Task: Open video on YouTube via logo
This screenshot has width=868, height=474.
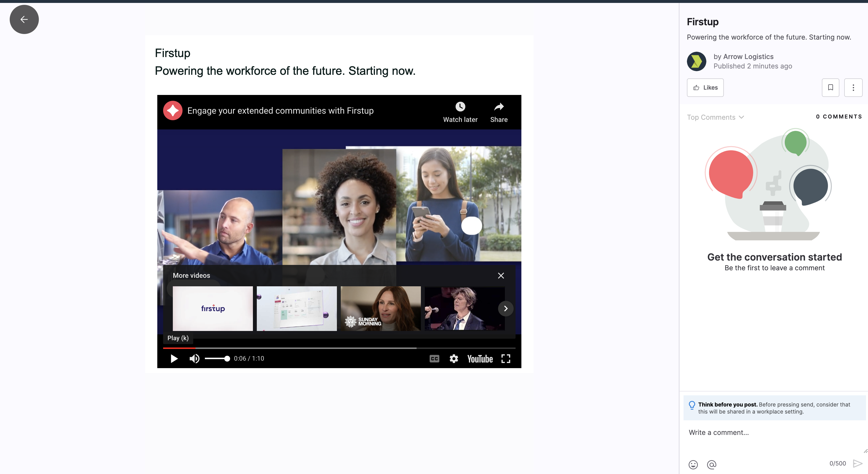Action: pyautogui.click(x=480, y=359)
